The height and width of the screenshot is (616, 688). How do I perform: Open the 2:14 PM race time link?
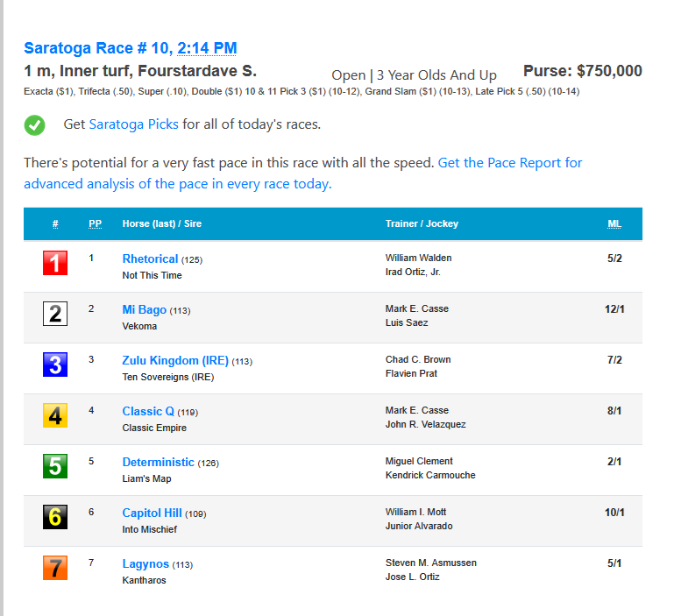coord(207,48)
